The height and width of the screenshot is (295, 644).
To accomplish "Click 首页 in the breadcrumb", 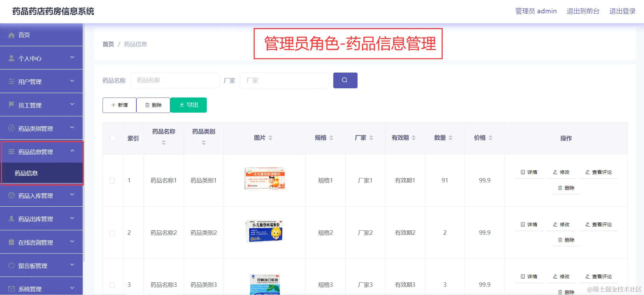I will (108, 44).
